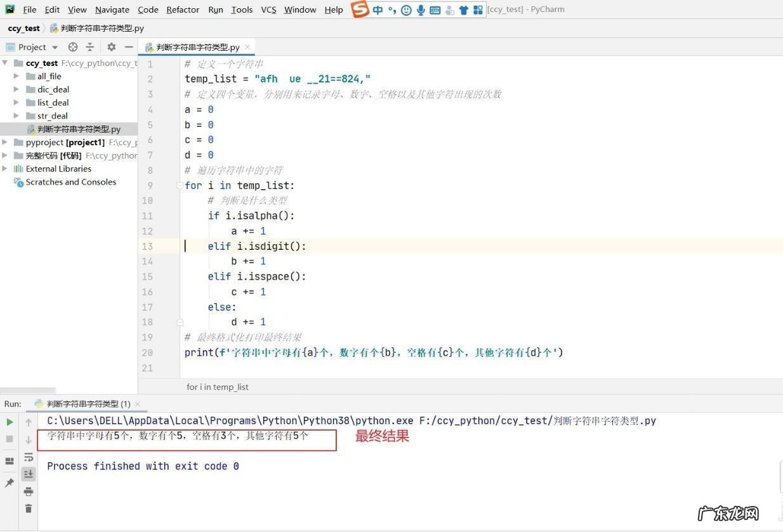The image size is (783, 532).
Task: Select the Scroll to End icon
Action: click(29, 472)
